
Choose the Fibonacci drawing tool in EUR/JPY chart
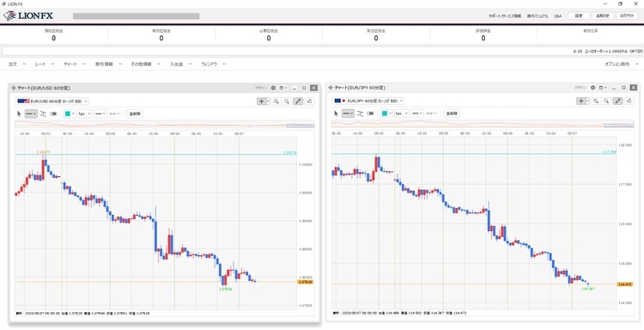360,113
